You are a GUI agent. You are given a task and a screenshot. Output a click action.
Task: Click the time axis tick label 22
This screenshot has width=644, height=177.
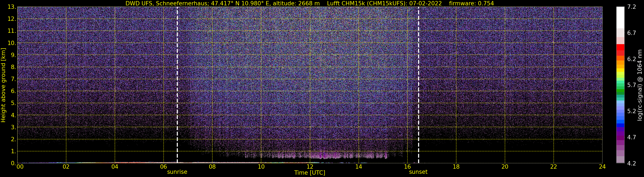pos(554,167)
